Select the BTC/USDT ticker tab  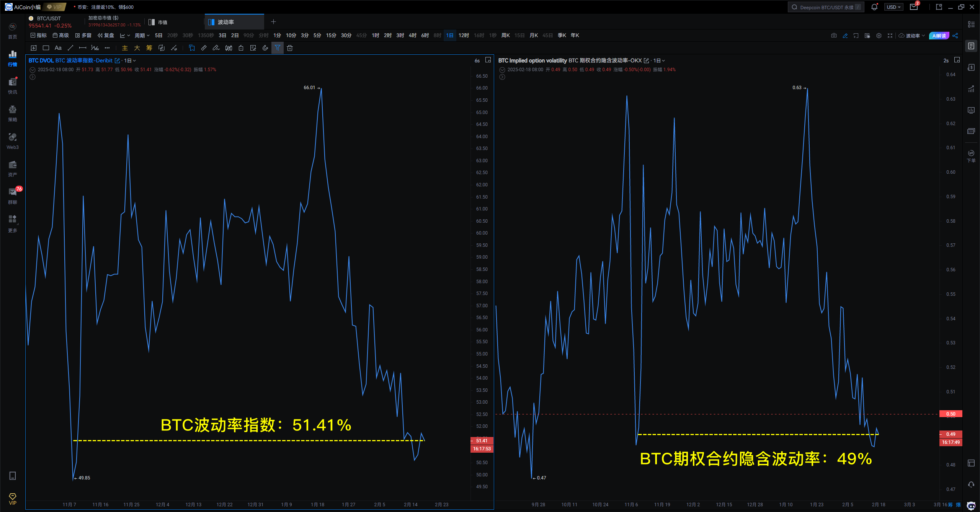pyautogui.click(x=50, y=22)
